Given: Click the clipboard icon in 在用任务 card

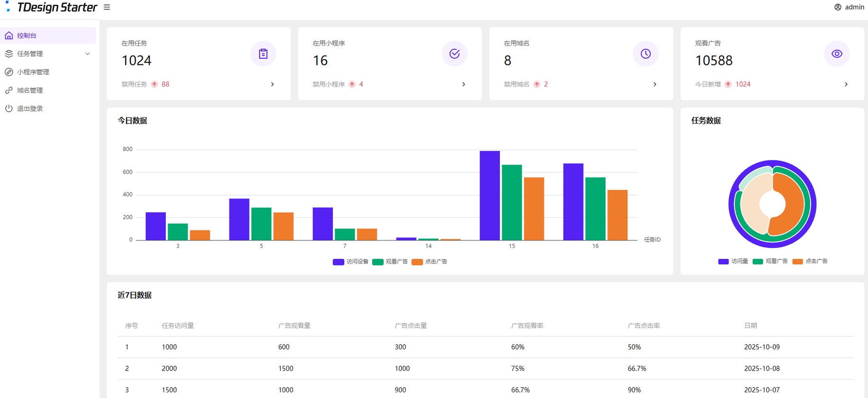Looking at the screenshot, I should [x=263, y=54].
